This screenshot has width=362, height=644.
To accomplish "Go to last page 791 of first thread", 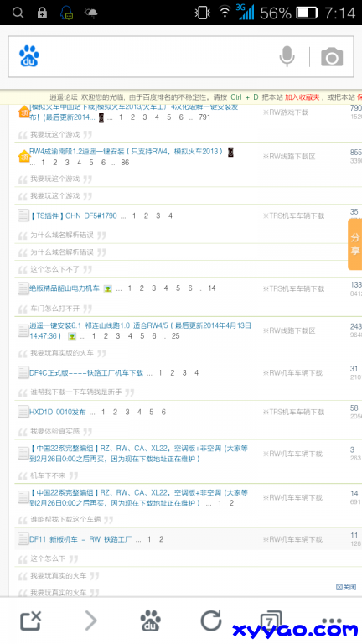I will [x=204, y=117].
